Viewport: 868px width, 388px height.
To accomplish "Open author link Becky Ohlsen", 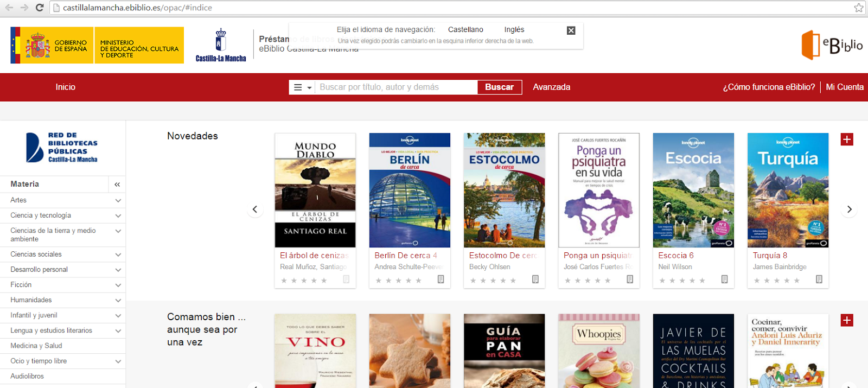I will tap(489, 267).
